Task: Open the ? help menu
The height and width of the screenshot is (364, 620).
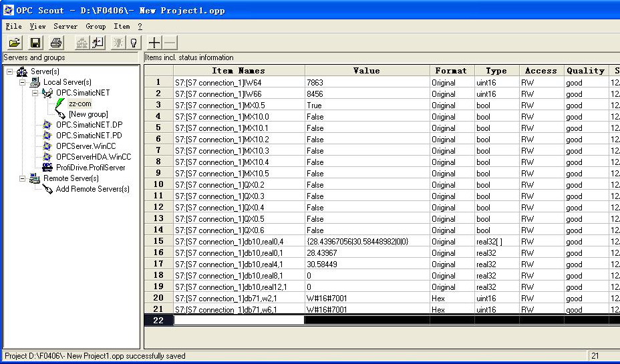Action: point(140,27)
